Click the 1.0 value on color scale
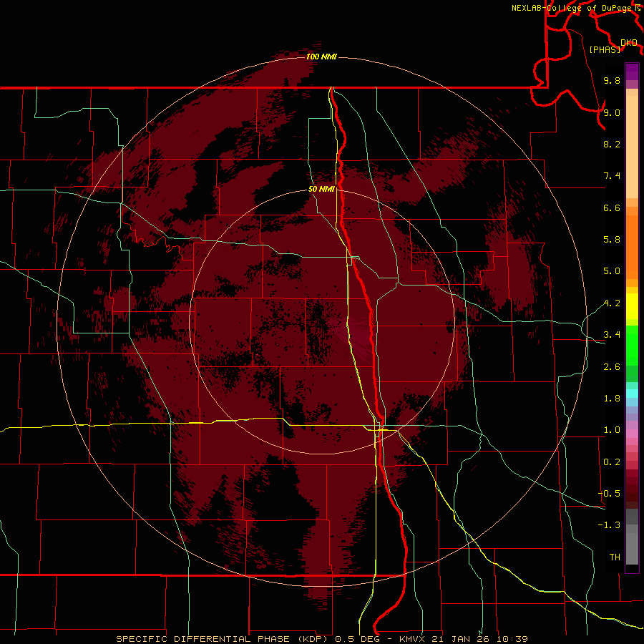The width and height of the screenshot is (644, 644). [612, 430]
